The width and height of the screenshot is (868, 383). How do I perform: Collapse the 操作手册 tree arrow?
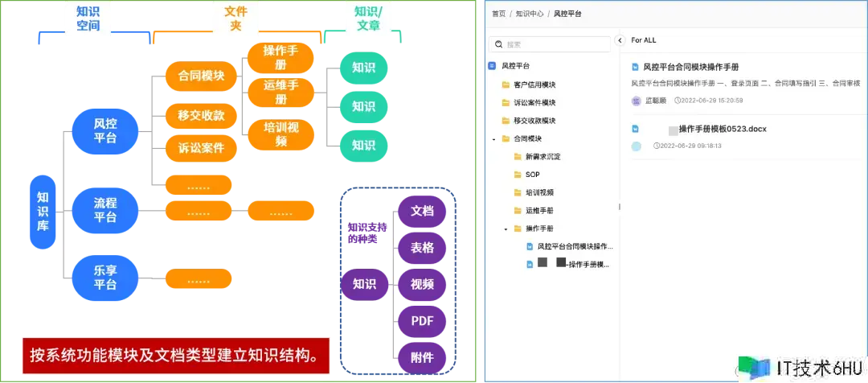(x=506, y=229)
